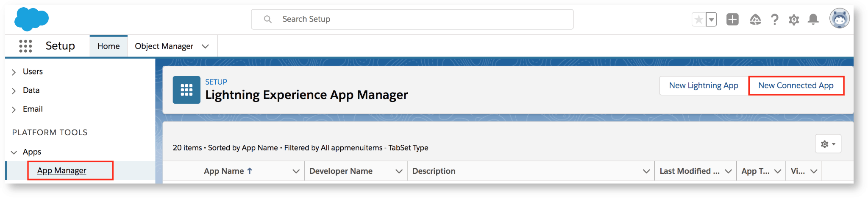
Task: Click the SETUP breadcrumb label
Action: [x=216, y=82]
